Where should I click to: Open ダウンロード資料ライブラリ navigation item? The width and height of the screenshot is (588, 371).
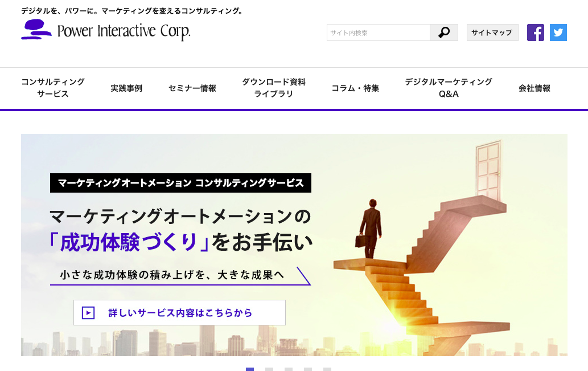point(274,88)
